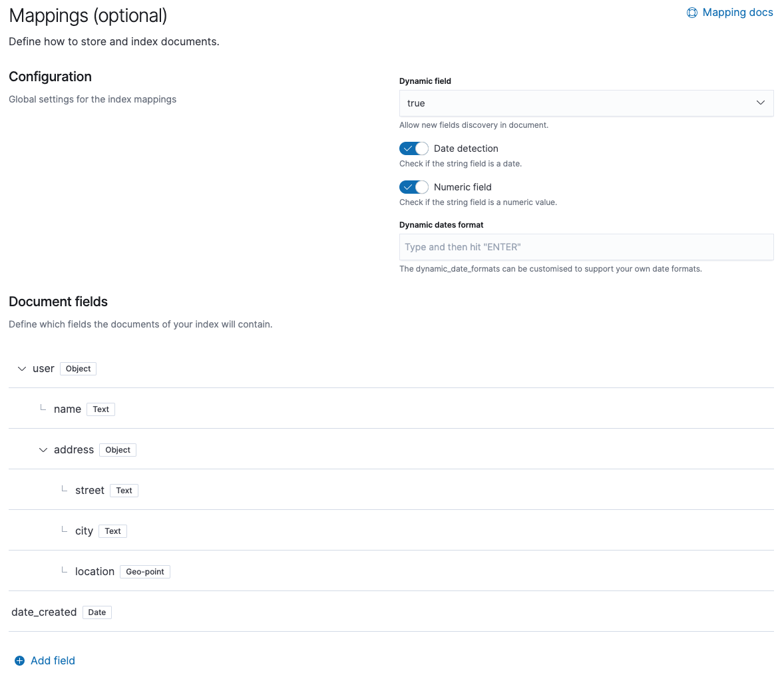
Task: Click 'Define how to store and index documents.'
Action: tap(114, 41)
